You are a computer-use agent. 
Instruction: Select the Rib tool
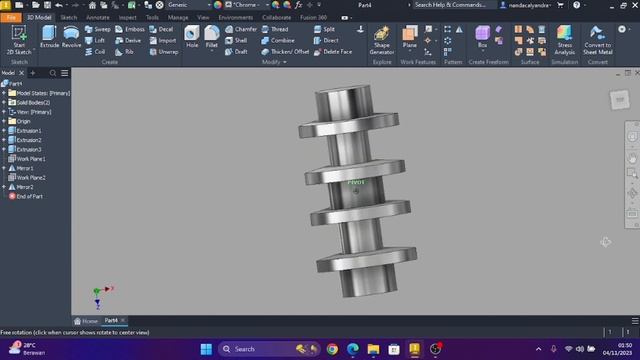click(124, 52)
